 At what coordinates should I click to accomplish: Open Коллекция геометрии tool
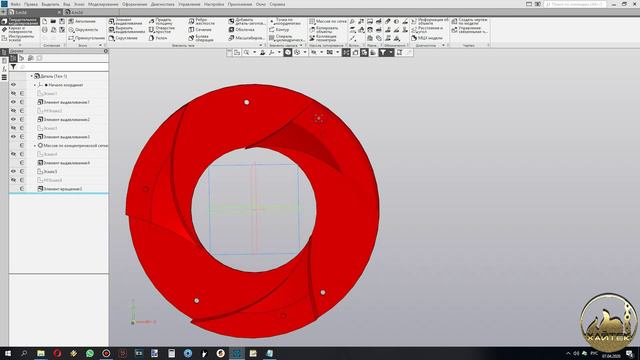coord(323,38)
